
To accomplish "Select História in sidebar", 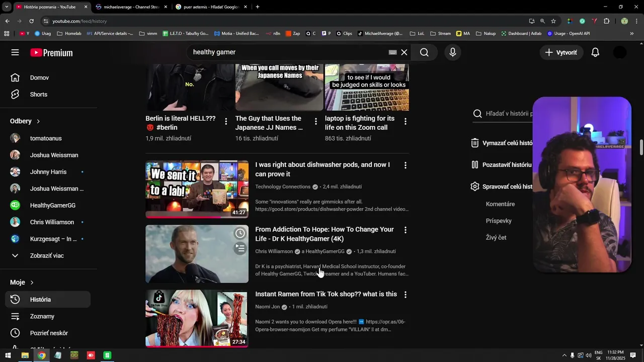I will coord(49,299).
